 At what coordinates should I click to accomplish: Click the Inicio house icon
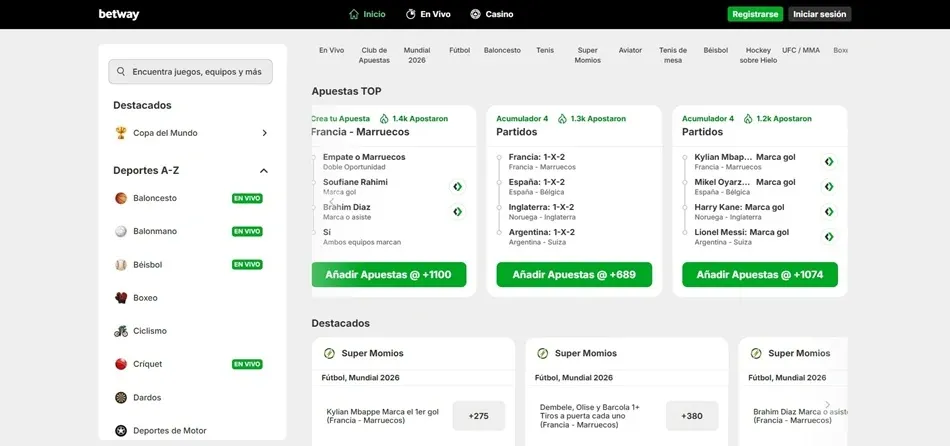click(x=354, y=14)
